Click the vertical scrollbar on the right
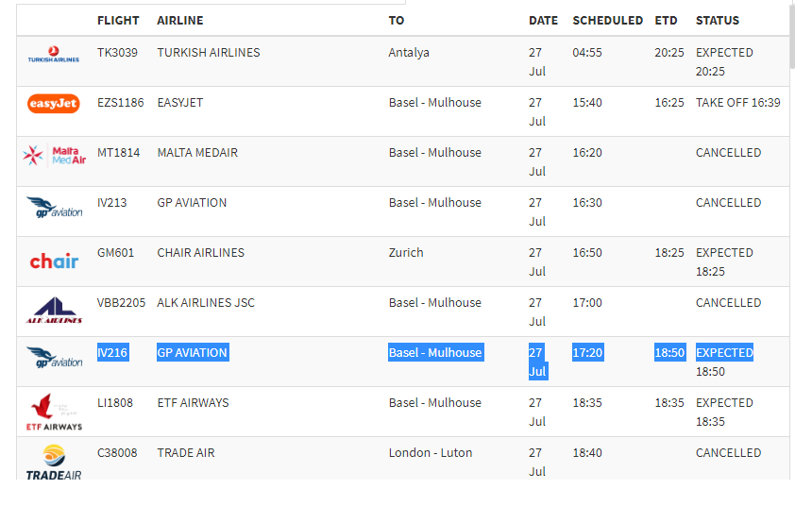Image resolution: width=812 pixels, height=506 pixels. (x=792, y=38)
